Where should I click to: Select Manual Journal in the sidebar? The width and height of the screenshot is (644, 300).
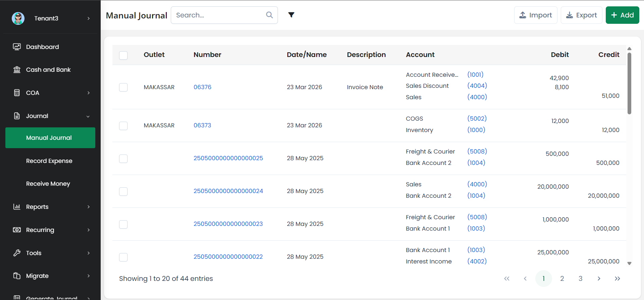pyautogui.click(x=50, y=138)
